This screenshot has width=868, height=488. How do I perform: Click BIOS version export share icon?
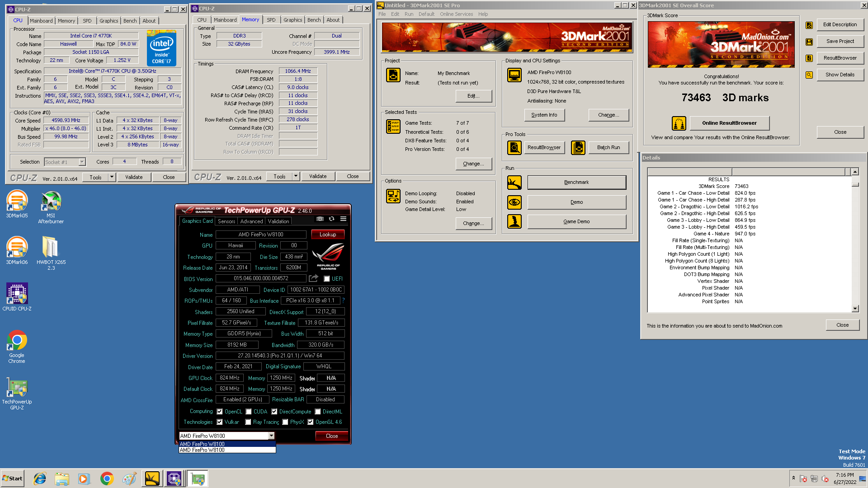313,278
